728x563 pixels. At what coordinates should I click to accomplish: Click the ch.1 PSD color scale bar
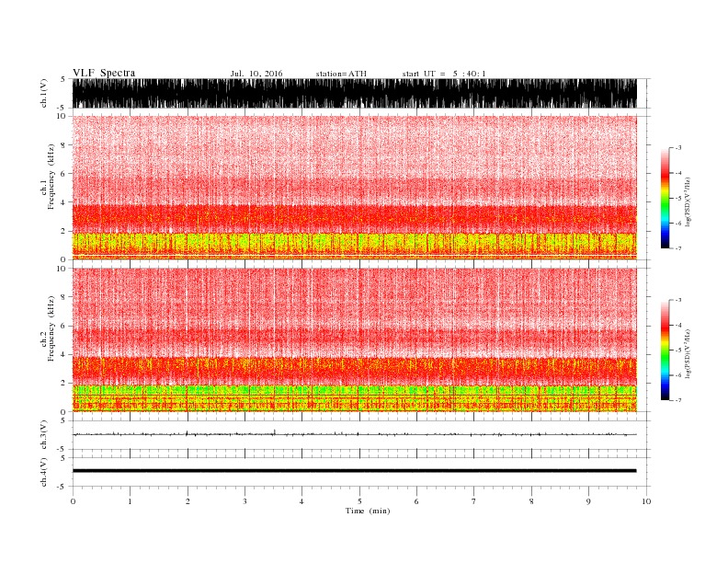coord(665,198)
